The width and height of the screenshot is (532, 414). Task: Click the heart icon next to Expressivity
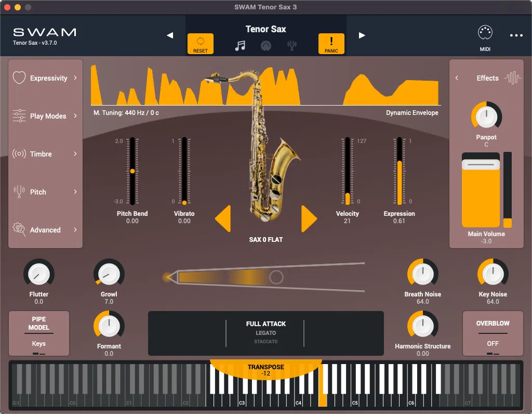(19, 77)
